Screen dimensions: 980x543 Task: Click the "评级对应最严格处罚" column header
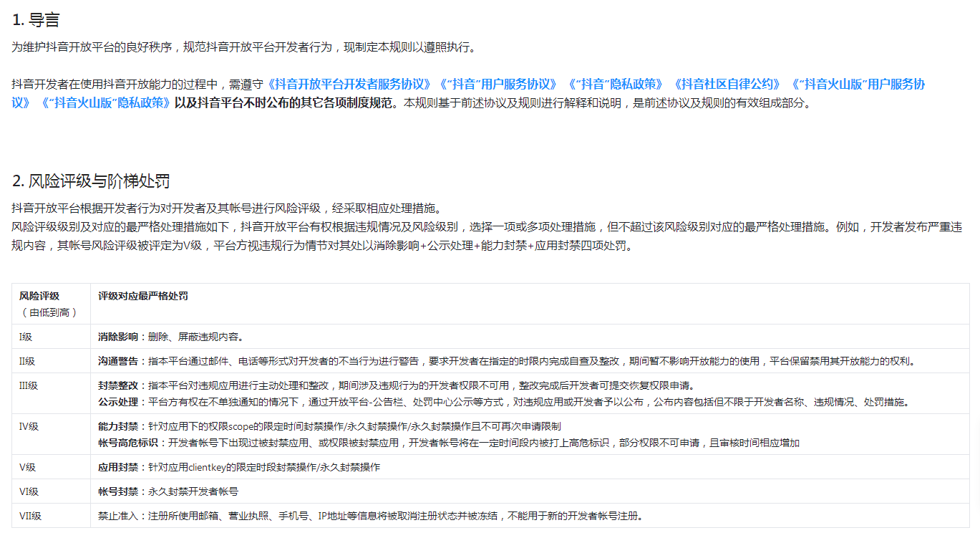[x=143, y=296]
